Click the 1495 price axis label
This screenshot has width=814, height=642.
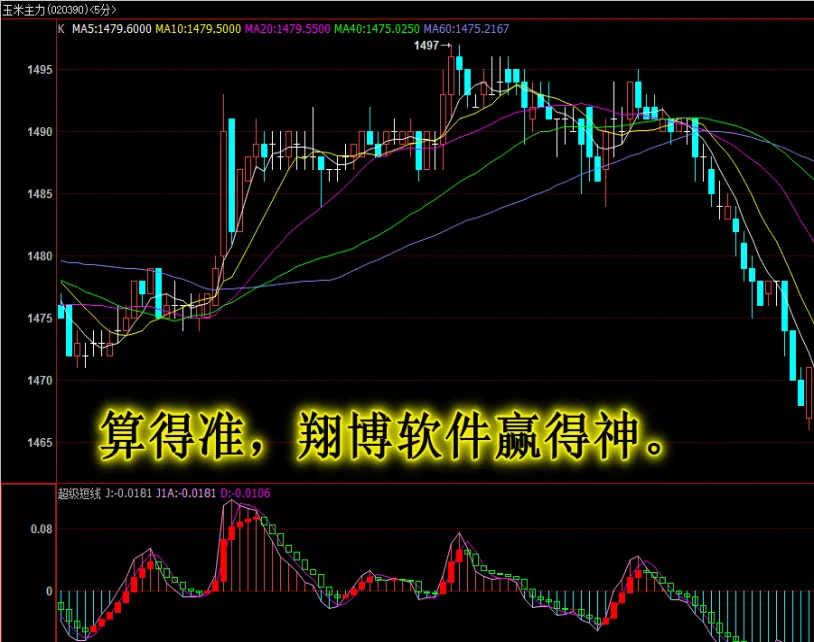point(40,70)
